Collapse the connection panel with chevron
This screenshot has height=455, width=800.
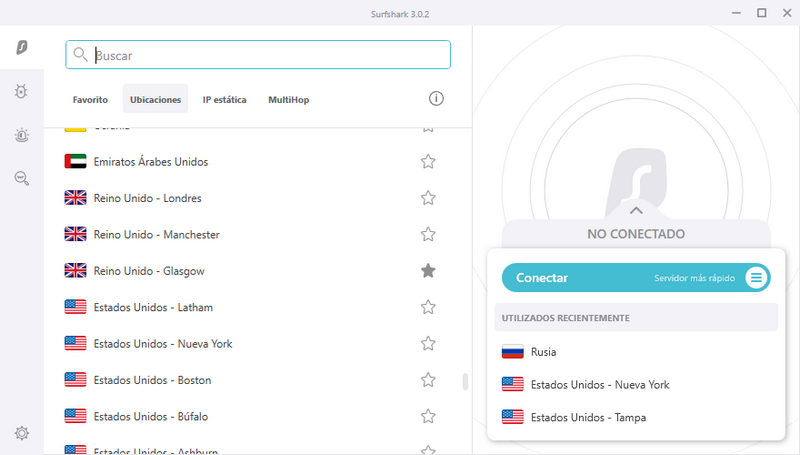[x=636, y=210]
